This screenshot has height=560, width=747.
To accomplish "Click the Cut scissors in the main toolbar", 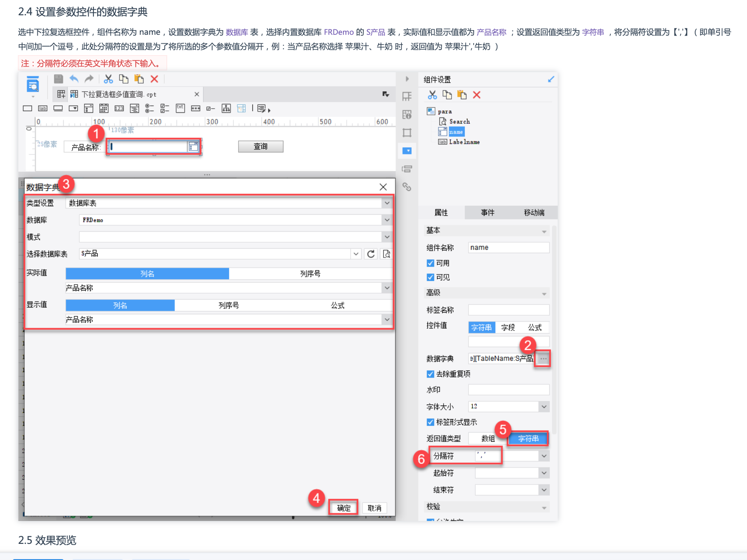I will (x=109, y=79).
